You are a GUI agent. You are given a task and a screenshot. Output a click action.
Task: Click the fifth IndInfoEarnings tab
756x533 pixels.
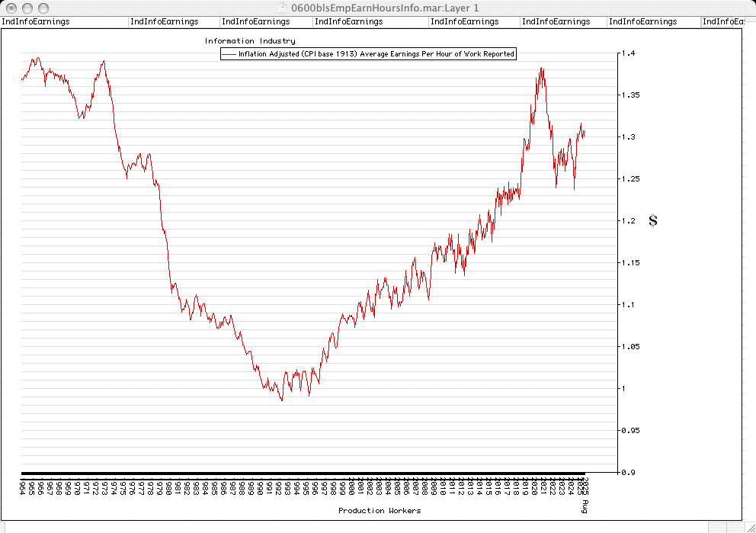click(x=464, y=21)
